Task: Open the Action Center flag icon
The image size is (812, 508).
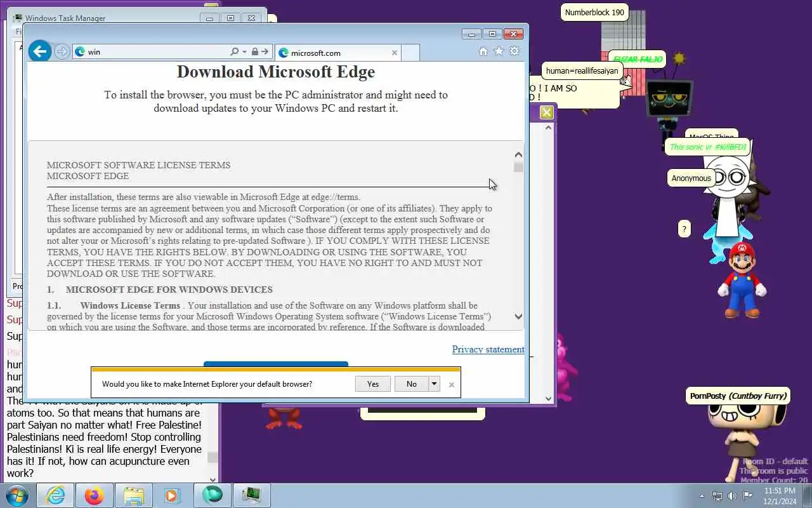Action: 747,496
